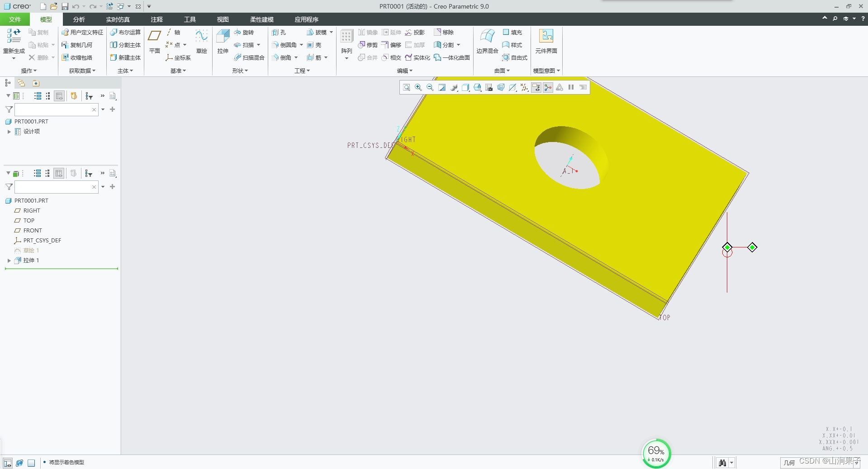This screenshot has height=469, width=868.
Task: Click the 69% progress indicator circle
Action: tap(656, 453)
